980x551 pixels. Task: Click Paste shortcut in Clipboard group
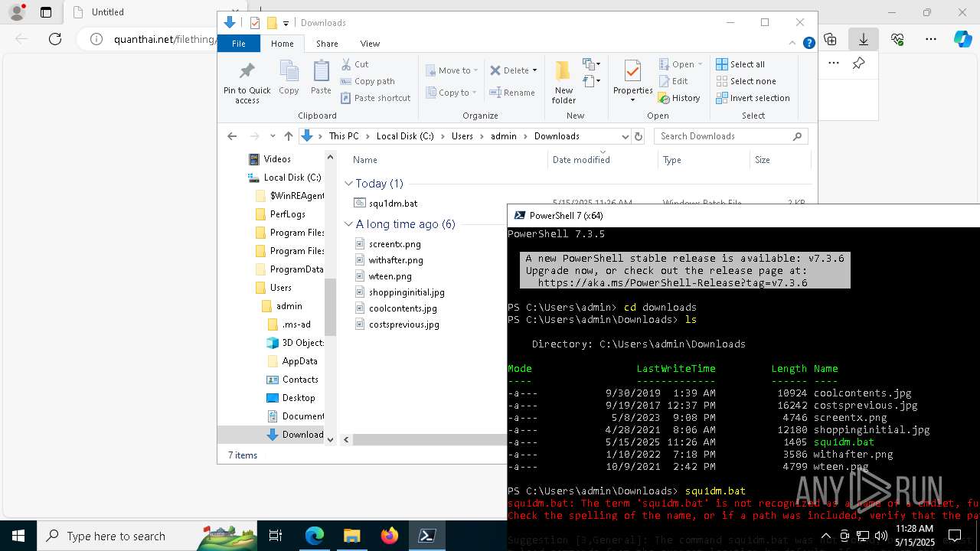point(376,98)
